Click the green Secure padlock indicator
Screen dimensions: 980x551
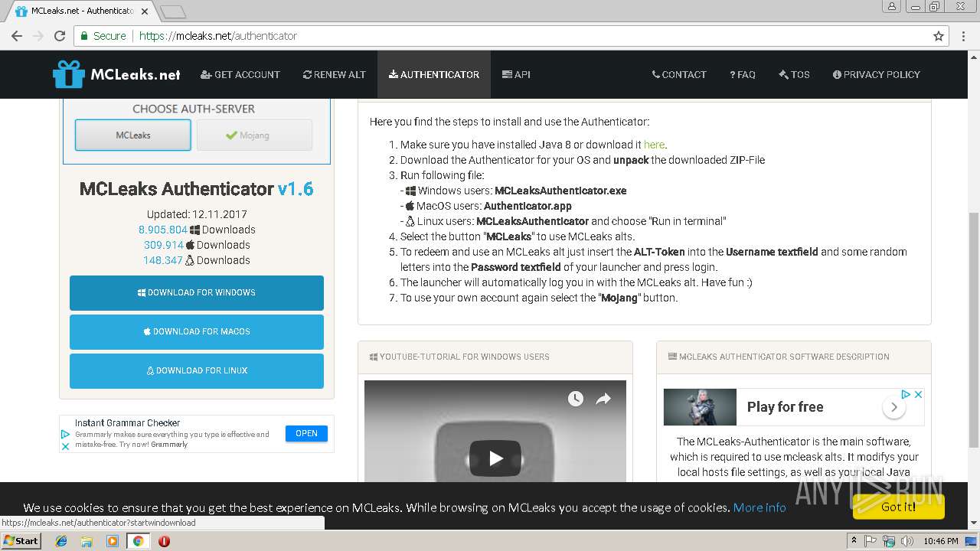(x=103, y=36)
